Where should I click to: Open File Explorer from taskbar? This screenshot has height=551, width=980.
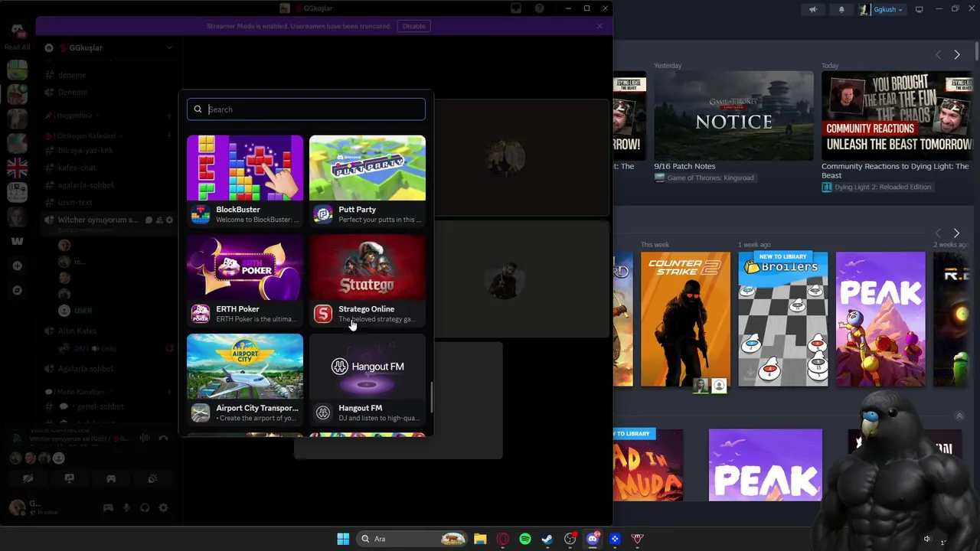pyautogui.click(x=480, y=539)
